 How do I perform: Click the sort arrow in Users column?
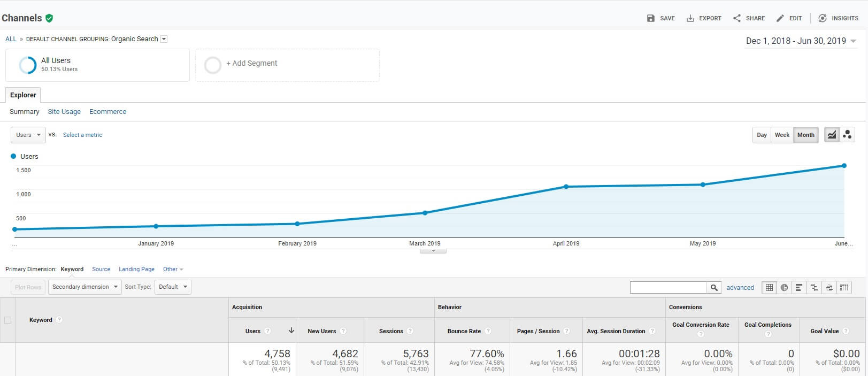[291, 331]
